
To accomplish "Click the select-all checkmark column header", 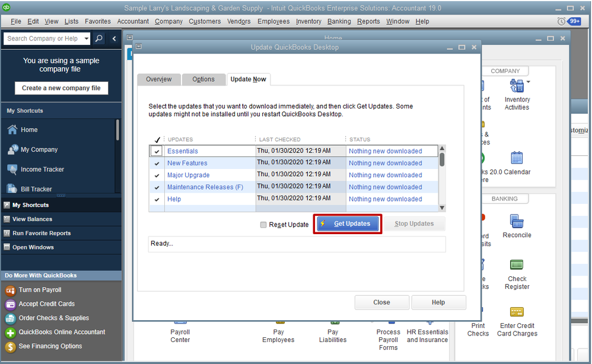I will click(x=157, y=139).
